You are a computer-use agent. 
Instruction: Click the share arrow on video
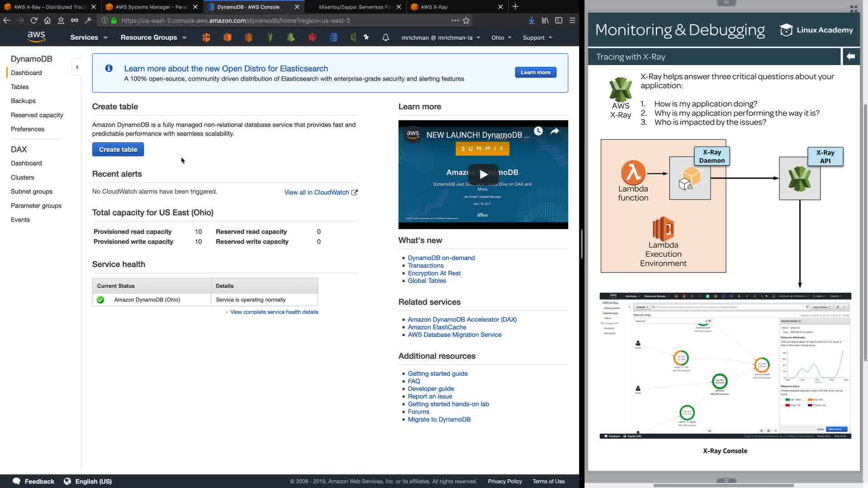coord(555,131)
